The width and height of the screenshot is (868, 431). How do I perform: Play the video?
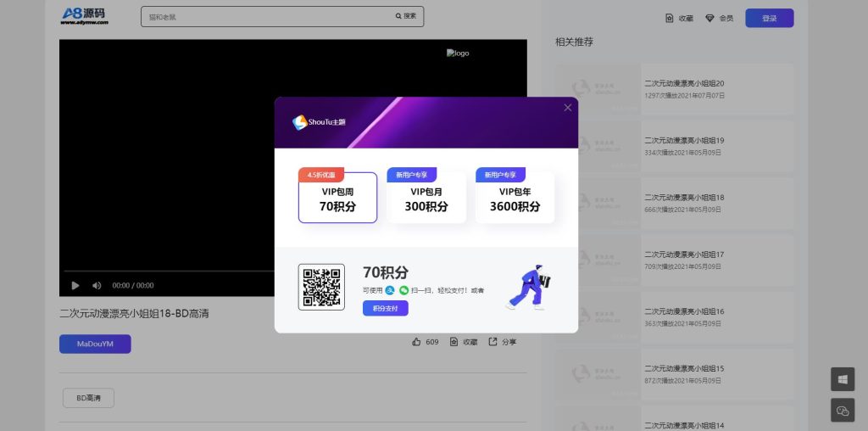(x=75, y=285)
